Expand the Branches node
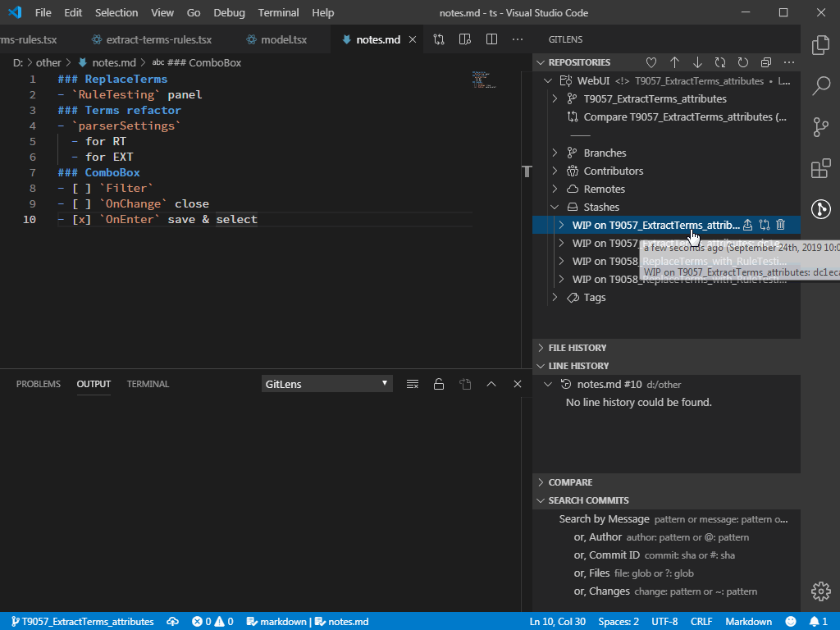The height and width of the screenshot is (630, 840). pyautogui.click(x=555, y=153)
